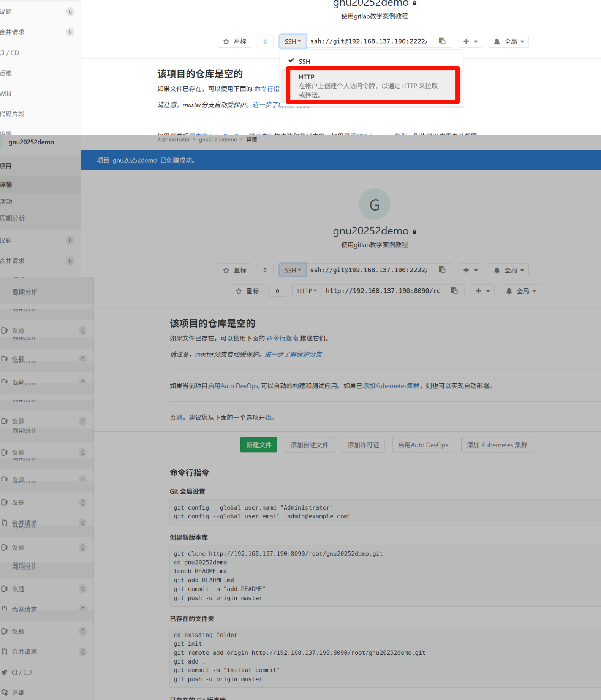Viewport: 601px width, 700px height.
Task: Click the 添加自述文件 button
Action: (x=309, y=445)
